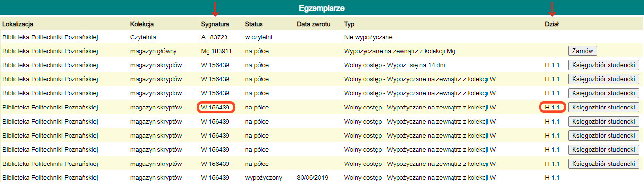This screenshot has height=182, width=644.
Task: Click the wypożyczony status cell
Action: pos(263,177)
